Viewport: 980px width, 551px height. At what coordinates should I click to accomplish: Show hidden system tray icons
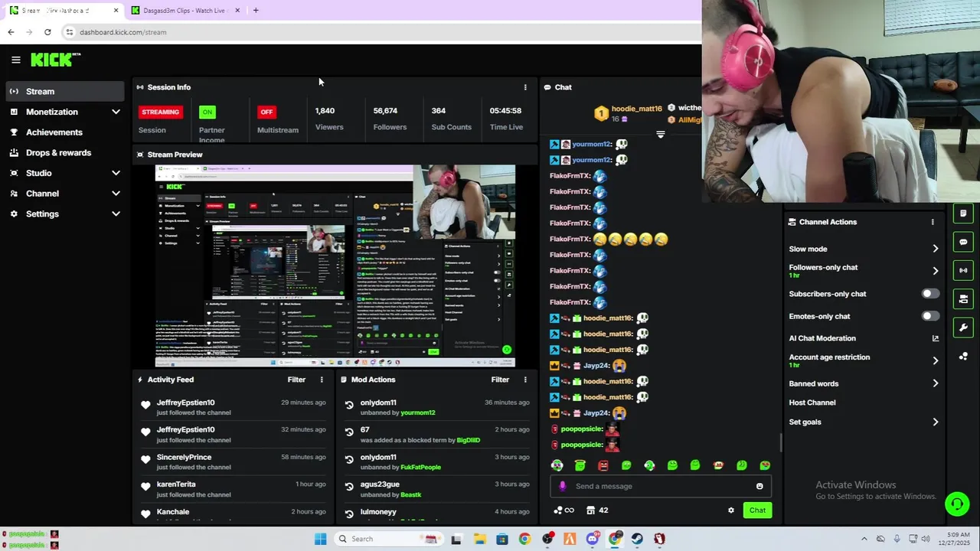pyautogui.click(x=864, y=539)
